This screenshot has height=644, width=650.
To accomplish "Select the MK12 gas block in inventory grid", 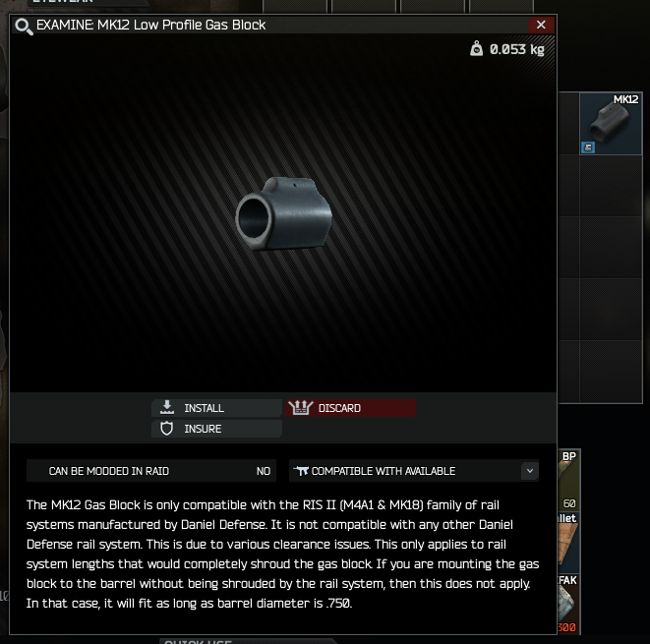I will 611,124.
